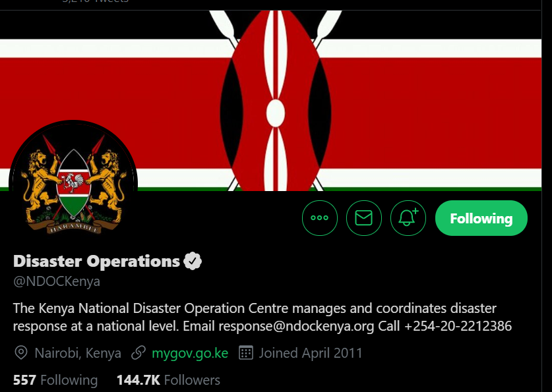552x392 pixels.
Task: View the Kenya flag header banner
Action: (270, 101)
